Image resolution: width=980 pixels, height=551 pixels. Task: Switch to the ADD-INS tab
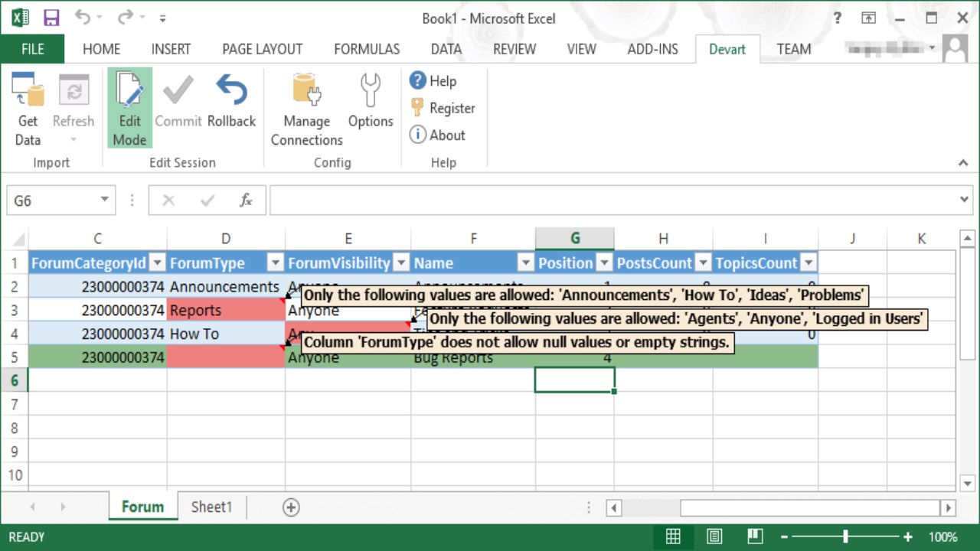point(652,49)
